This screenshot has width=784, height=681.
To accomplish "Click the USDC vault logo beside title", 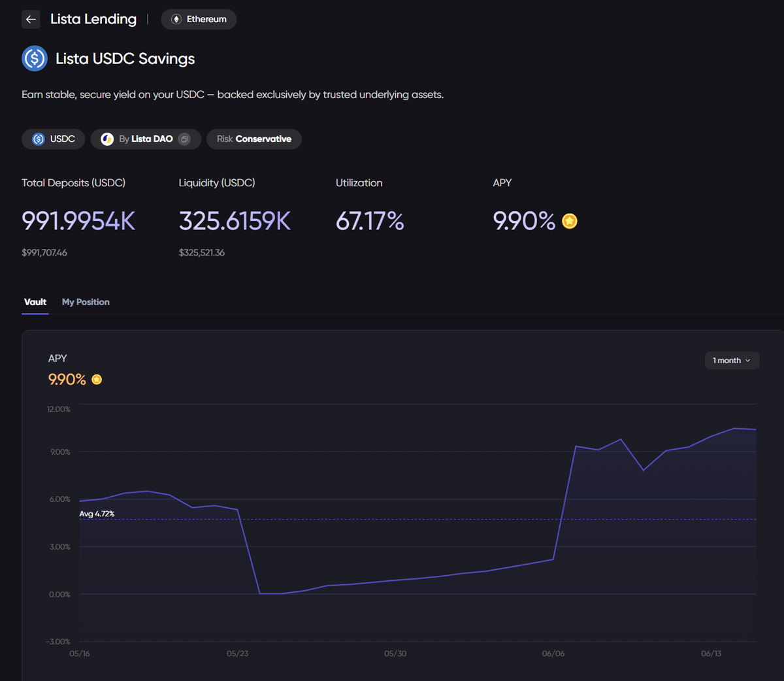I will [35, 59].
